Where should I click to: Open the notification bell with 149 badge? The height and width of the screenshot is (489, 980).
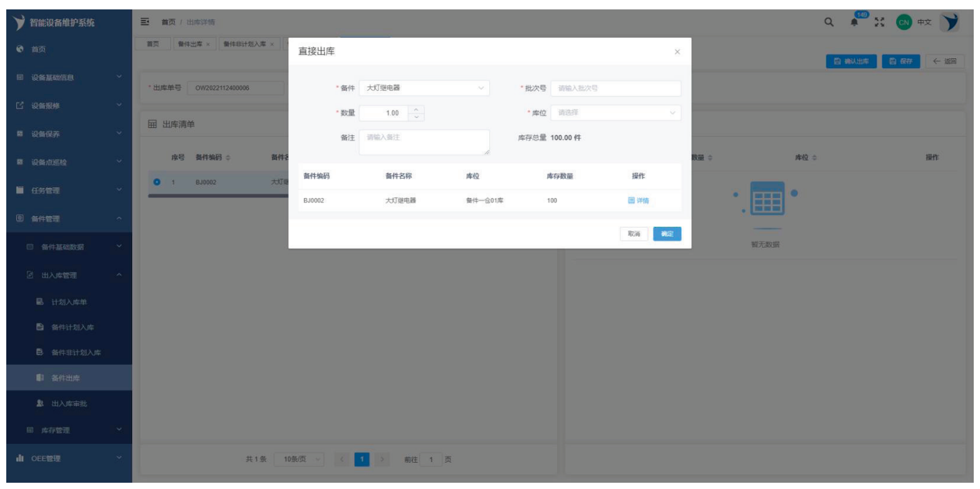point(853,23)
